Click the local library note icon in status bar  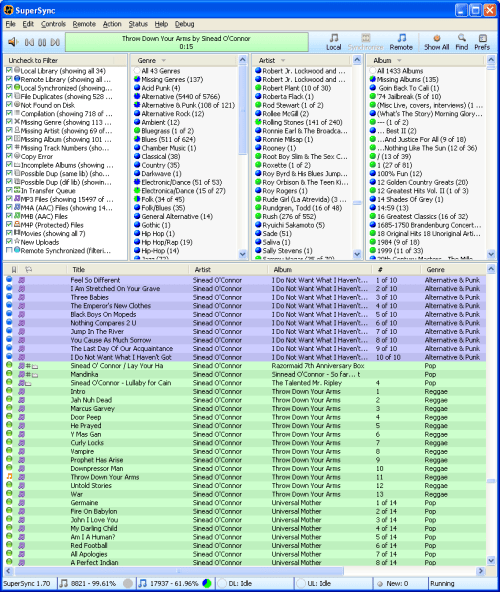pos(64,583)
